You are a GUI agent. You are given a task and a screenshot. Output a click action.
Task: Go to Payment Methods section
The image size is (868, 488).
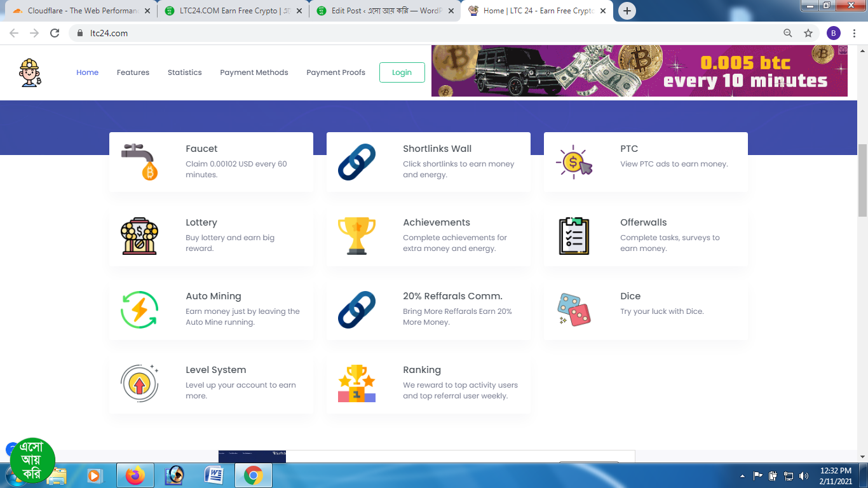(x=254, y=72)
